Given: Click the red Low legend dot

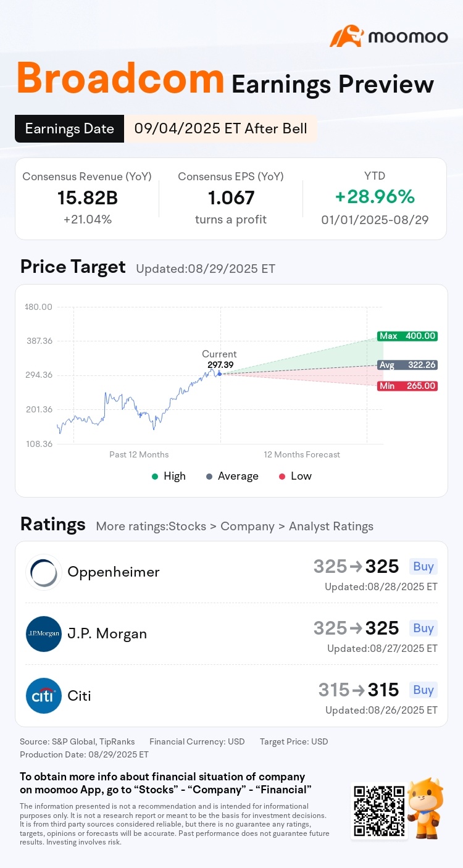Looking at the screenshot, I should pyautogui.click(x=282, y=476).
